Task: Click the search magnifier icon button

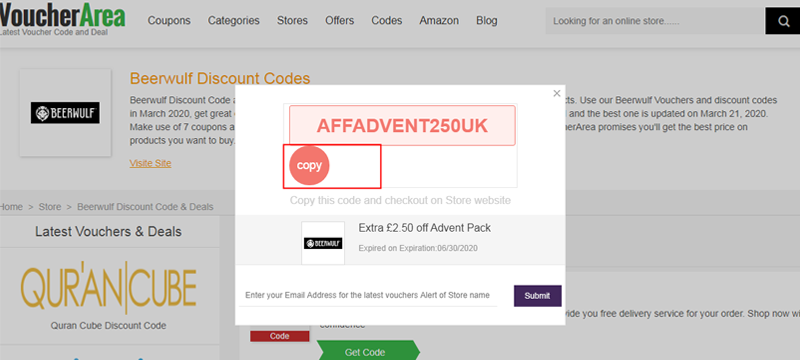Action: pyautogui.click(x=783, y=21)
